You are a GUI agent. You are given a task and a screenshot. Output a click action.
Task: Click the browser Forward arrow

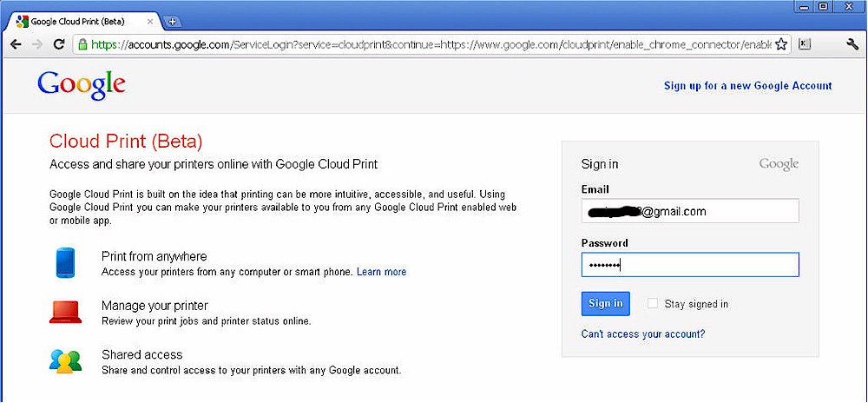[x=37, y=44]
